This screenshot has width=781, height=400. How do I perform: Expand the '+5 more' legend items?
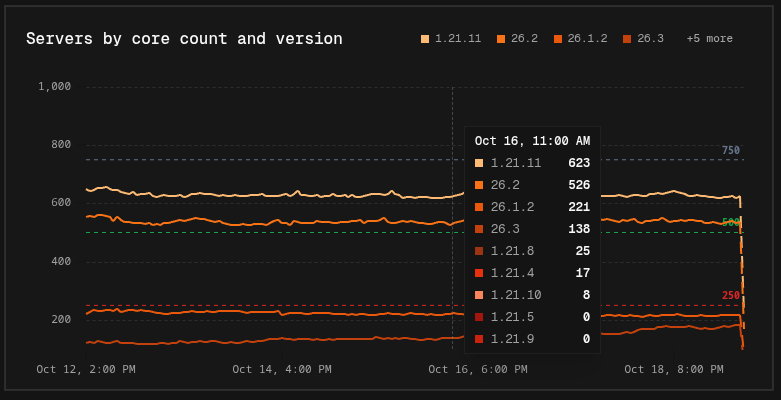click(709, 39)
